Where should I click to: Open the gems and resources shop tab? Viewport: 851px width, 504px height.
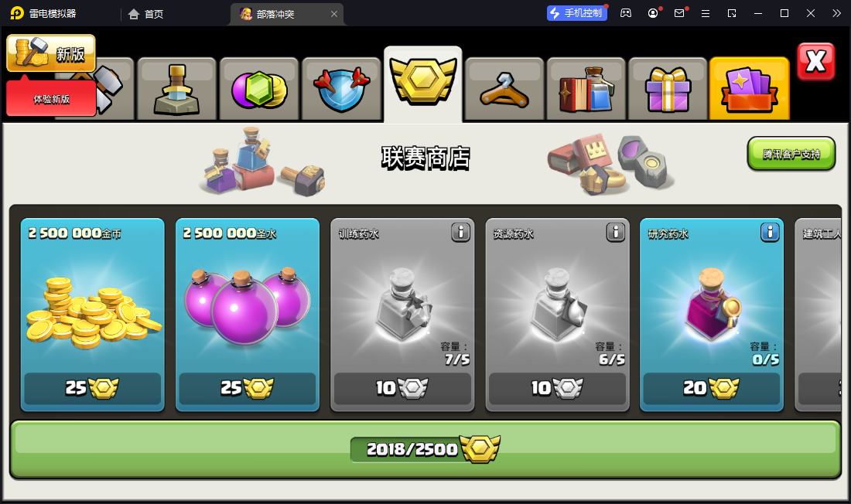click(259, 88)
